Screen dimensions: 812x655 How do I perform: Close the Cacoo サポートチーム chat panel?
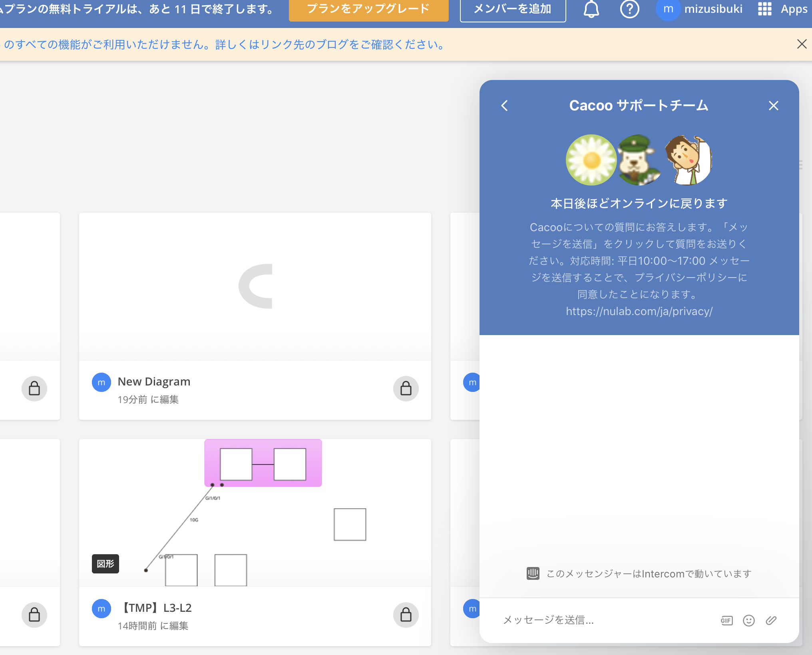[773, 106]
